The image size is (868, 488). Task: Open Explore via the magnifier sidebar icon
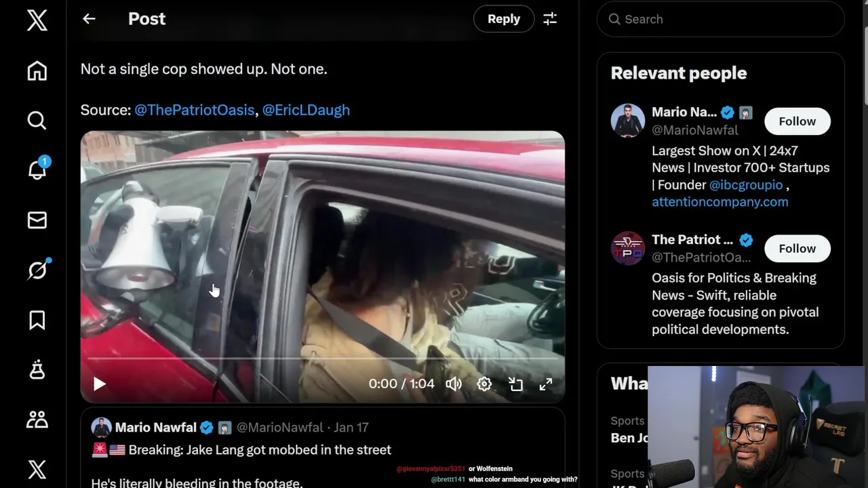coord(37,121)
